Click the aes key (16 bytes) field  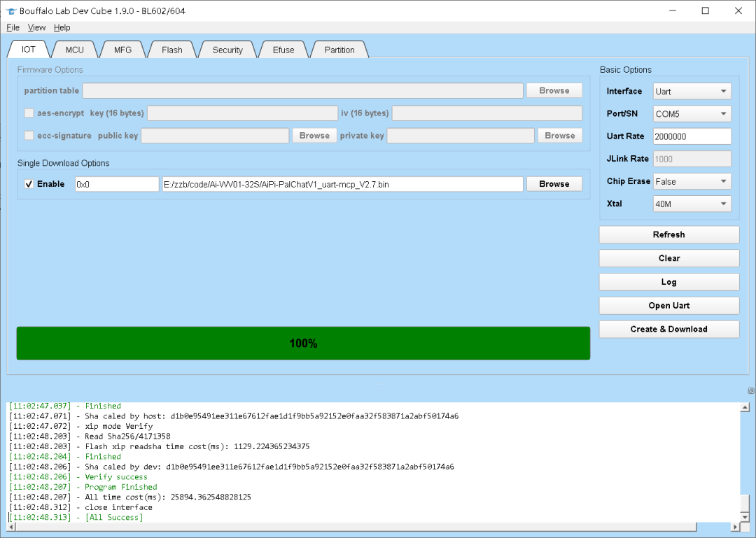[x=242, y=113]
